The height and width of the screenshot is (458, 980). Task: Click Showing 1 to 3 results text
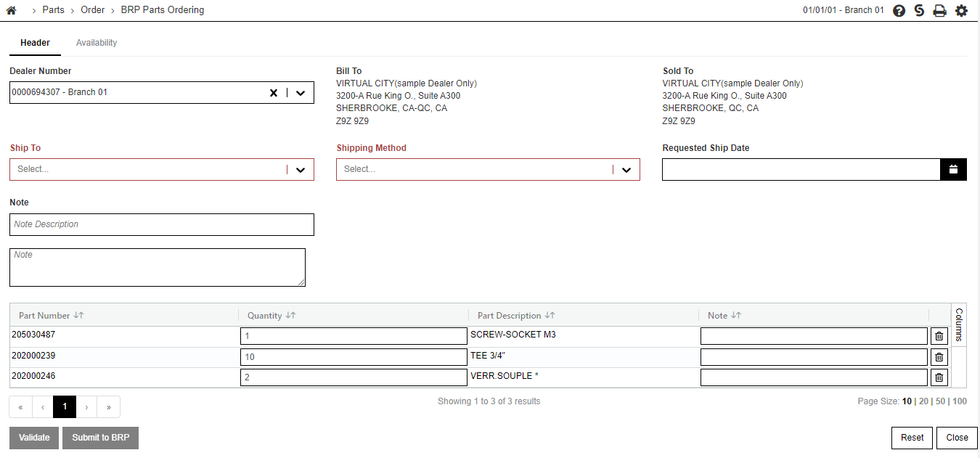[x=489, y=401]
